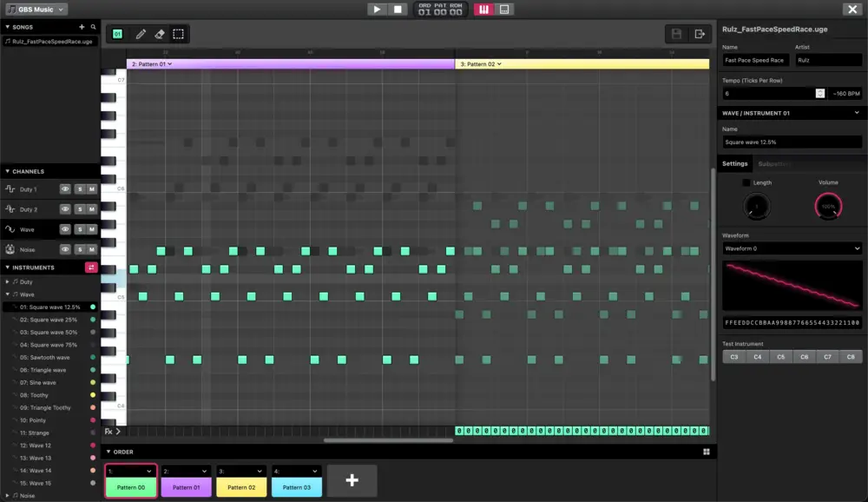
Task: Switch to the Subpattern tab
Action: point(774,163)
